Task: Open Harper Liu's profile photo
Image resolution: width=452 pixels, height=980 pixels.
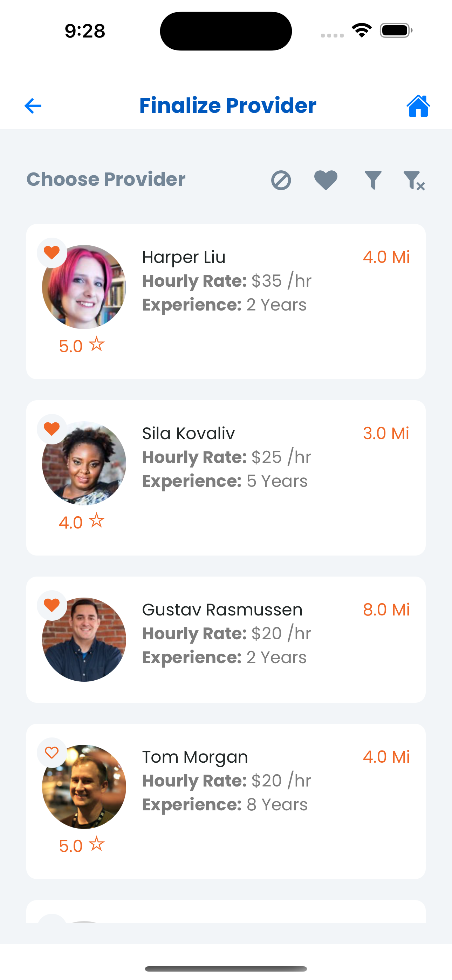Action: tap(84, 288)
